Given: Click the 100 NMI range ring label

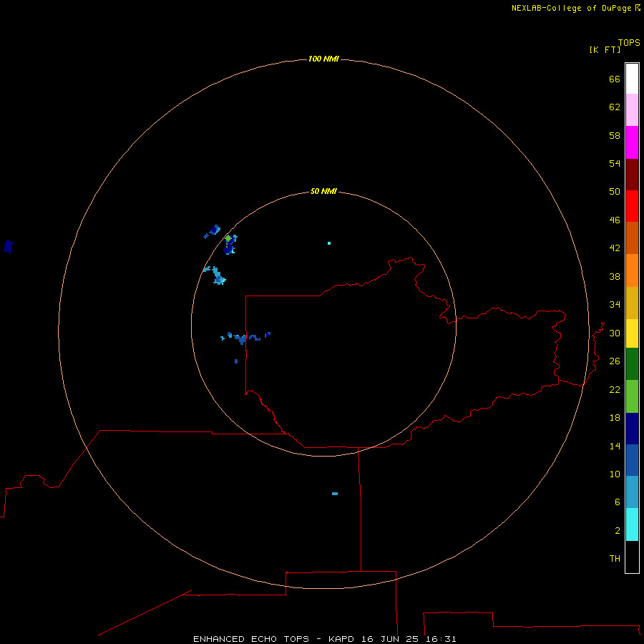Looking at the screenshot, I should click(323, 59).
